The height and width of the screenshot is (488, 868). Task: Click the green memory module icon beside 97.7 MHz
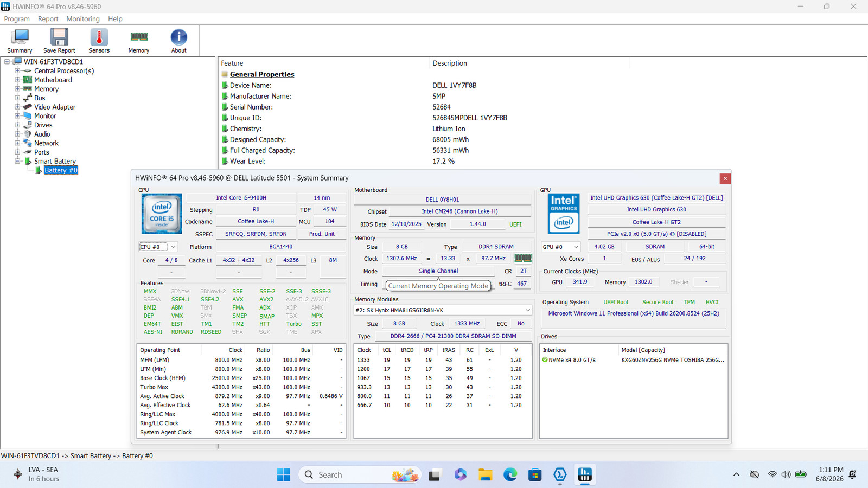coord(523,258)
